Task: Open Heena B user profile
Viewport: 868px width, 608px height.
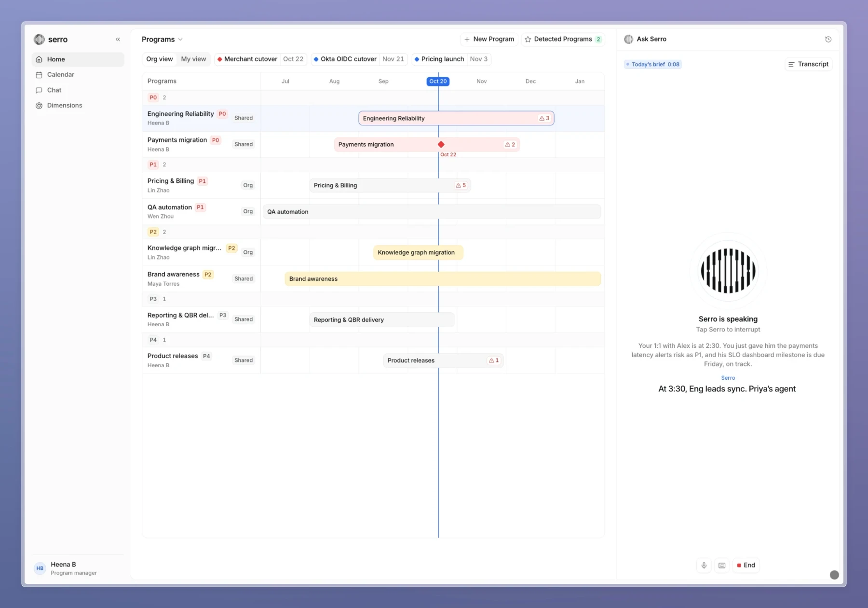Action: [x=78, y=568]
